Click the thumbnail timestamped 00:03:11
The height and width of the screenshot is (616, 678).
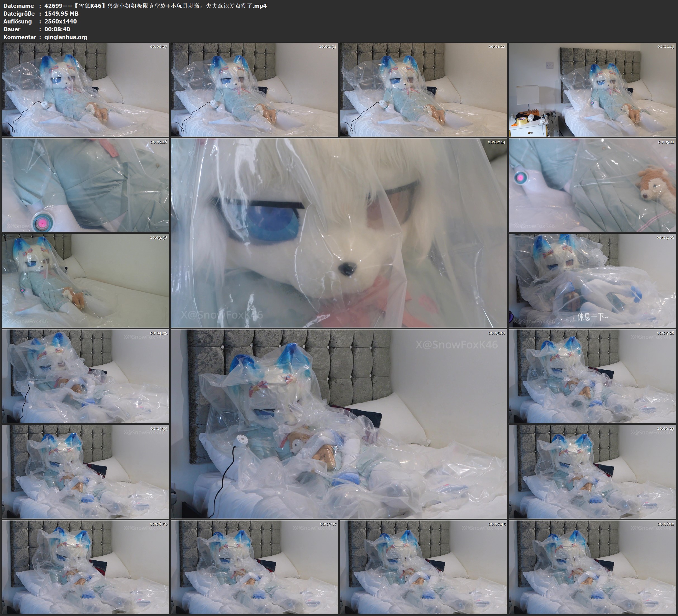click(x=592, y=185)
